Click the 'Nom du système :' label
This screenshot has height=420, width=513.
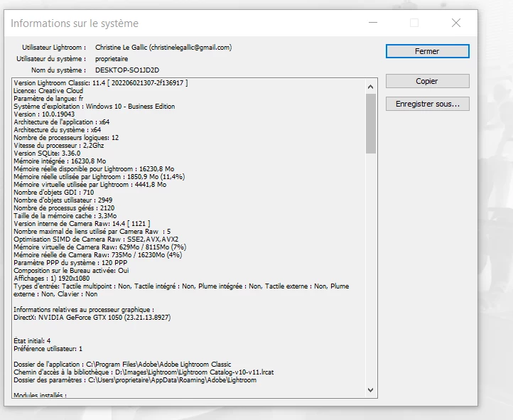tap(58, 70)
